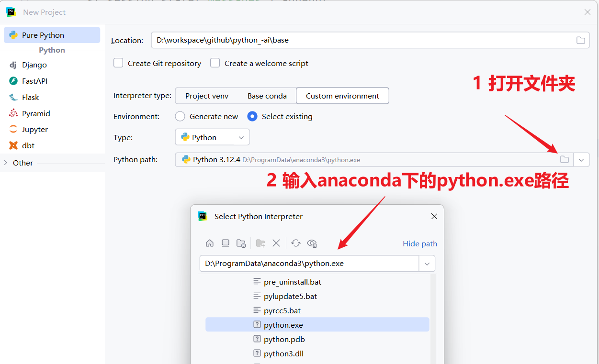This screenshot has height=364, width=599.
Task: Expand the Other project types group
Action: pyautogui.click(x=6, y=163)
